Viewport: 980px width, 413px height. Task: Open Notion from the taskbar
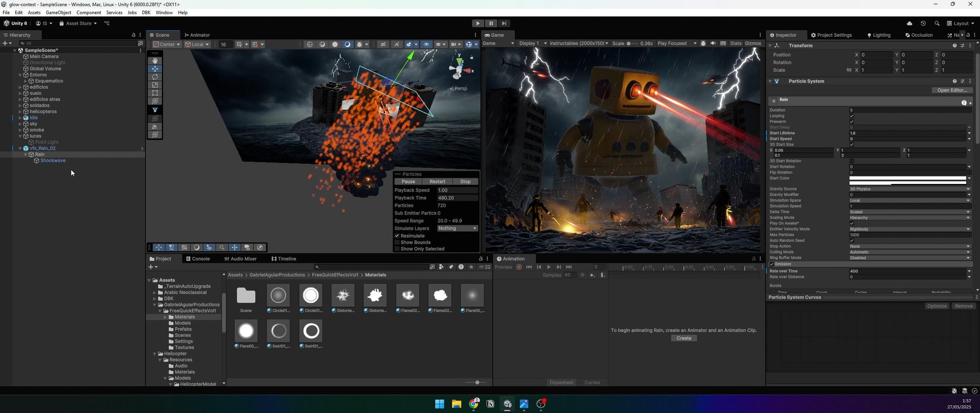pos(491,404)
